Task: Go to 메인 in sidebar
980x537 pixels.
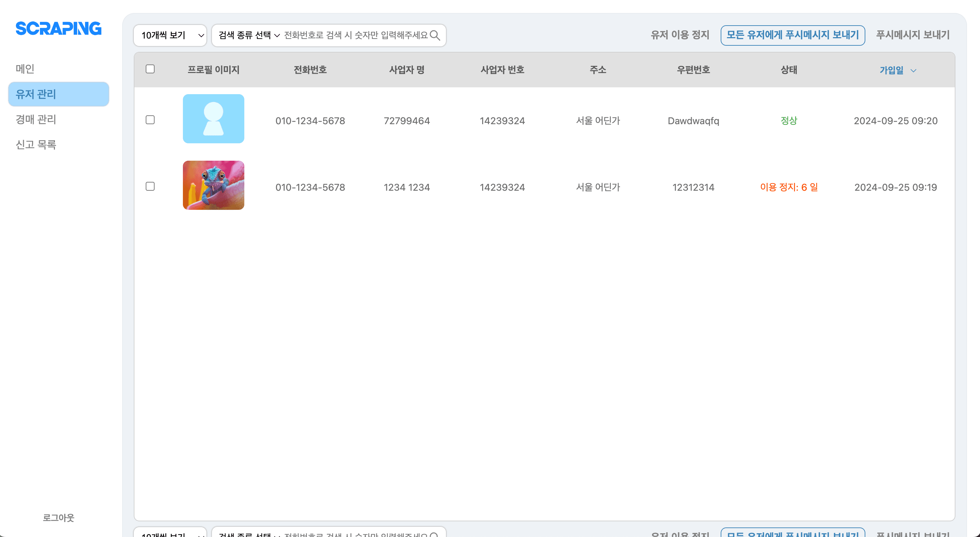Action: point(25,69)
